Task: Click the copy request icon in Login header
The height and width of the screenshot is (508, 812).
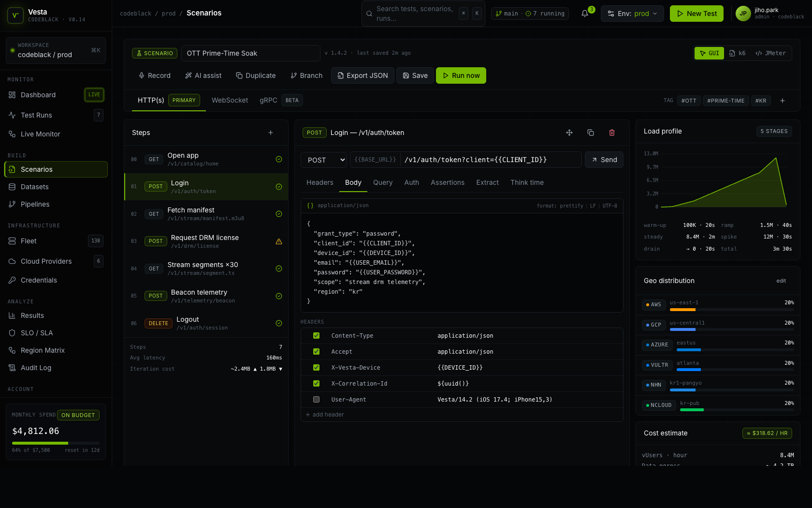Action: click(591, 133)
